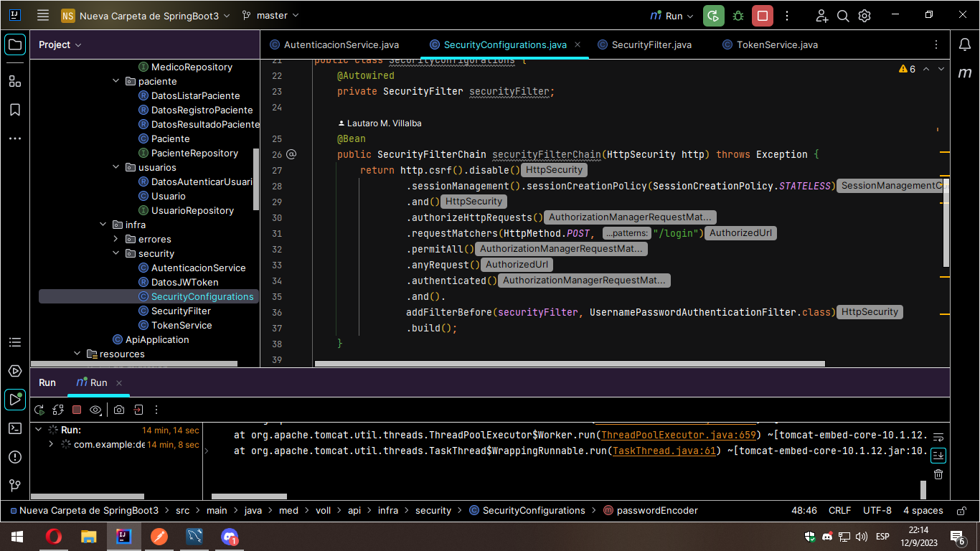
Task: Collapse the resources folder
Action: pyautogui.click(x=78, y=354)
